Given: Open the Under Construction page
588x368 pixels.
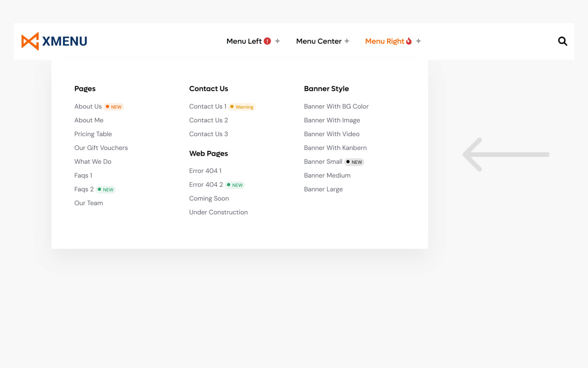Looking at the screenshot, I should (x=218, y=212).
